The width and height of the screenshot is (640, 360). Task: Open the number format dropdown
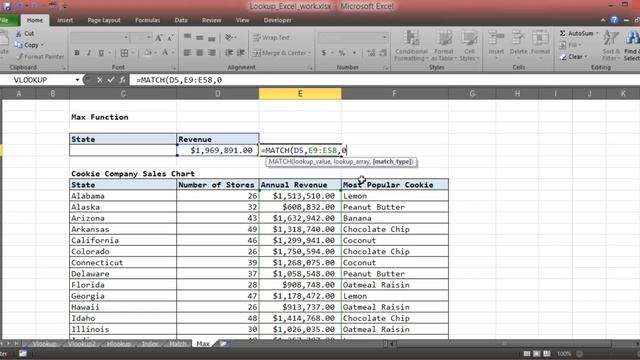pos(384,38)
